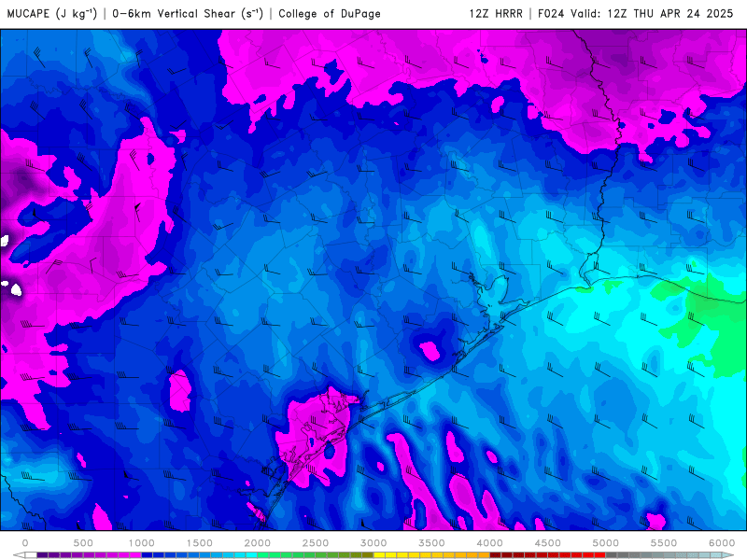Click the 12Z HRRR model label
This screenshot has height=560, width=747.
coord(496,14)
